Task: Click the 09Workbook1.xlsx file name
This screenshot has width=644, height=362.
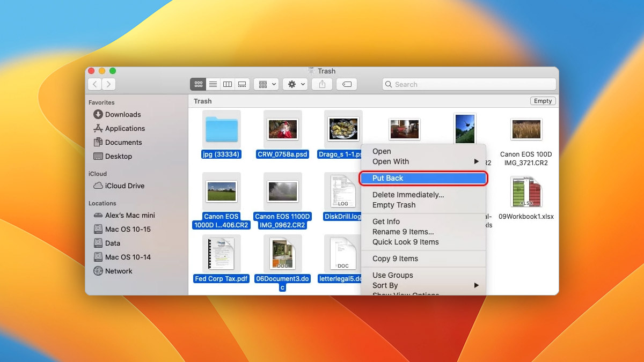Action: tap(526, 217)
